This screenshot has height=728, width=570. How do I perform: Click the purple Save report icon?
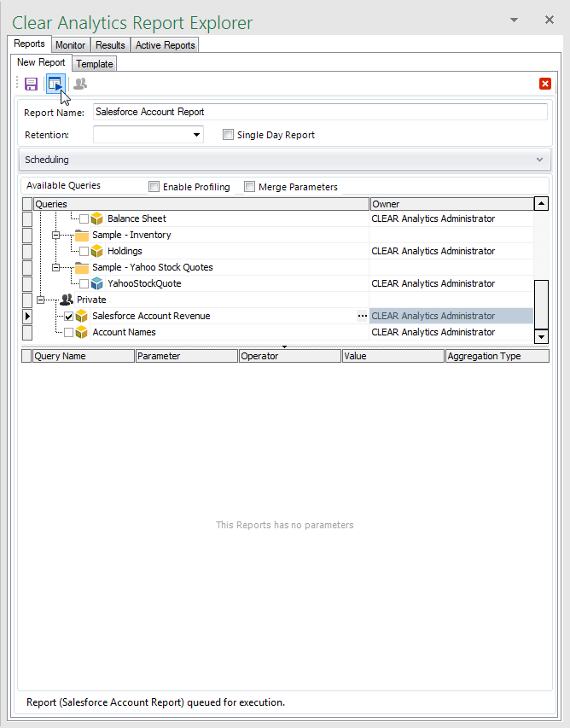pos(31,84)
